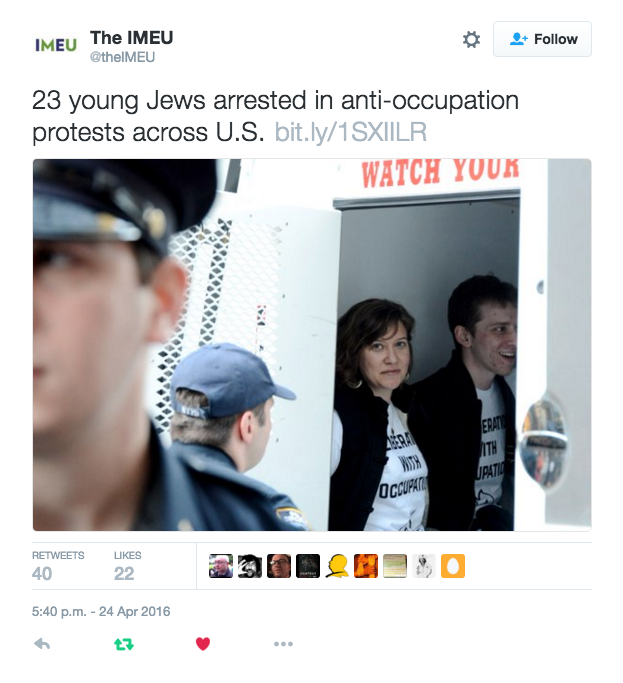The image size is (623, 683).
Task: Toggle the red heart like icon
Action: (203, 644)
